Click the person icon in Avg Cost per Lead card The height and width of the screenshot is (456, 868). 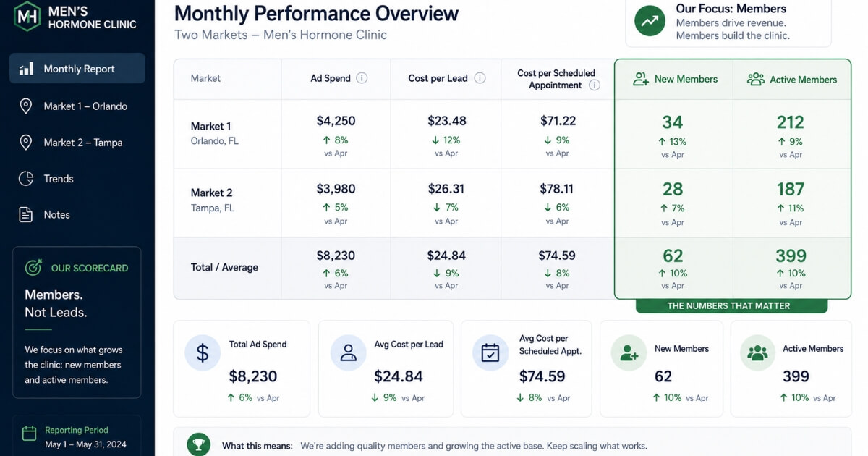point(348,352)
